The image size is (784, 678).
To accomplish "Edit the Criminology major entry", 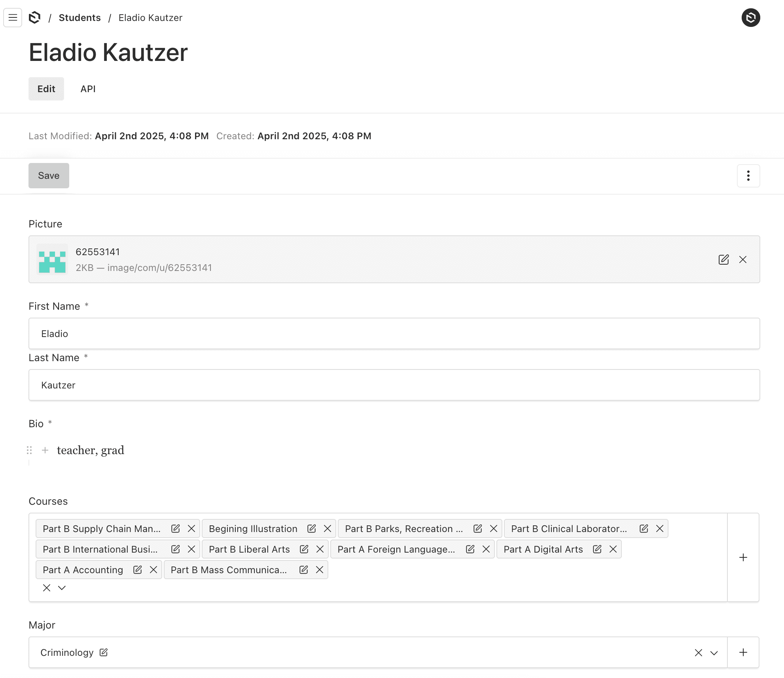I will (103, 652).
